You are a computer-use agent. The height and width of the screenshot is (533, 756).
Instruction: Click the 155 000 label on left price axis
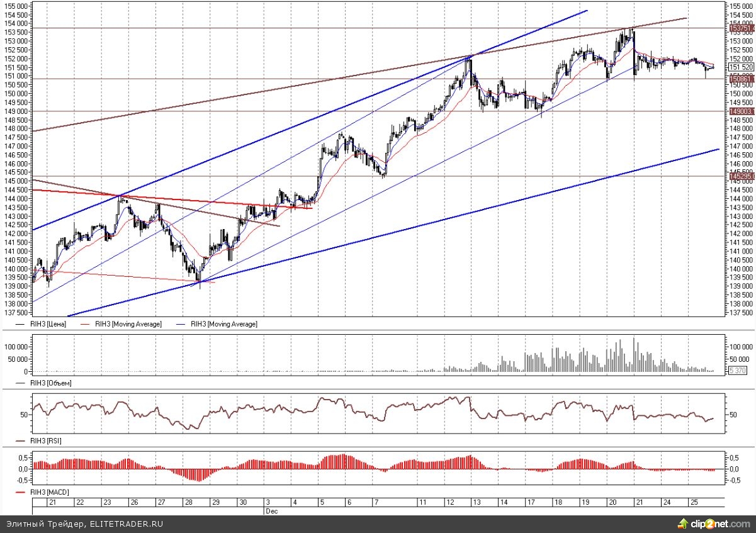coord(16,5)
